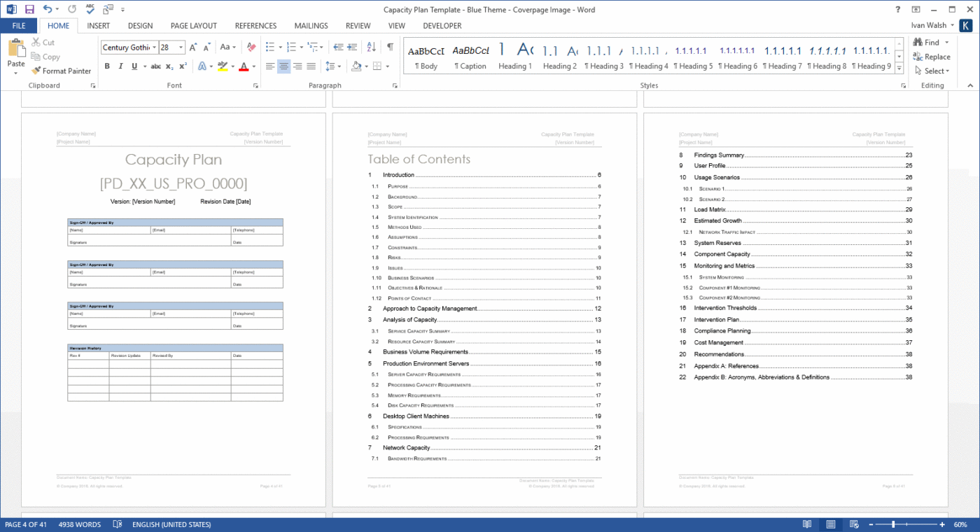This screenshot has height=532, width=980.
Task: Enable right text alignment
Action: 297,66
